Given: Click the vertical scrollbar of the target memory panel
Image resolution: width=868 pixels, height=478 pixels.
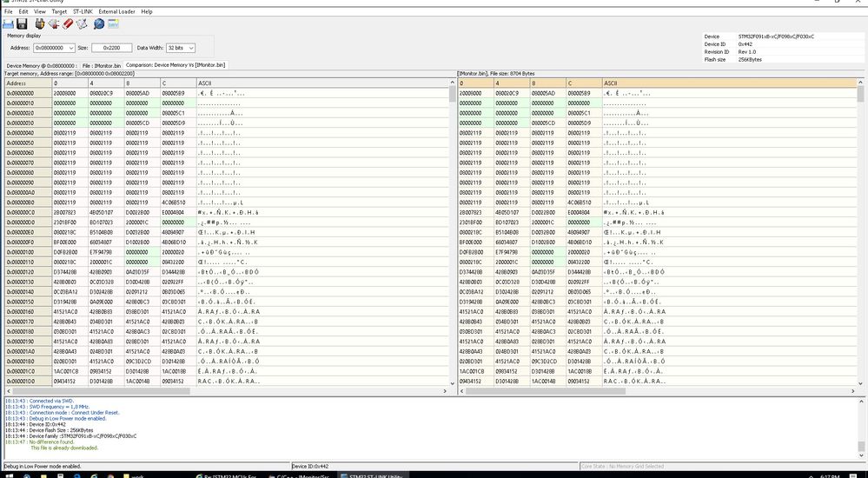Looking at the screenshot, I should [453, 233].
